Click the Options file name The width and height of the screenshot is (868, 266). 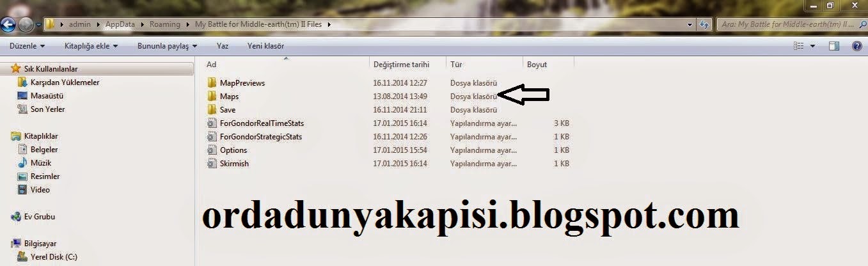pyautogui.click(x=233, y=150)
